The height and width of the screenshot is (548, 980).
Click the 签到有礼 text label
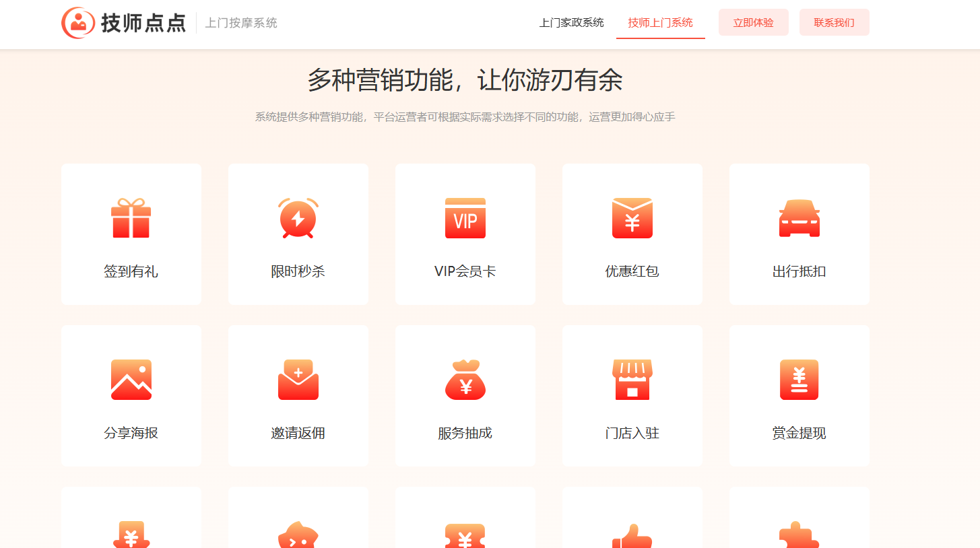(131, 272)
